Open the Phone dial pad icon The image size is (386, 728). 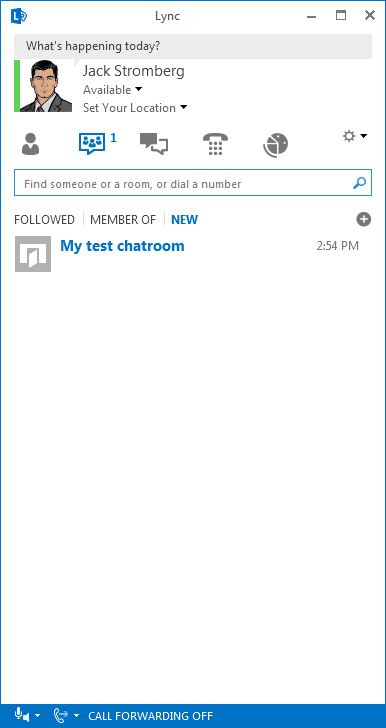(x=215, y=144)
